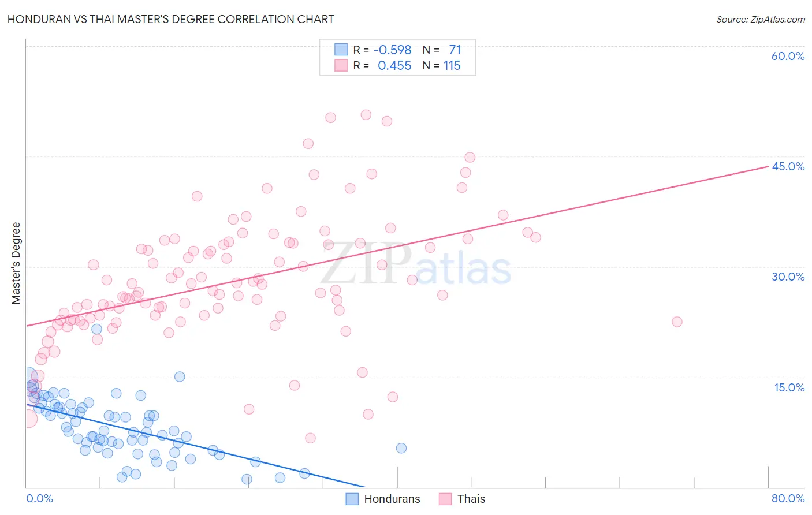
Task: Click the 80.0% x-axis label
Action: tap(788, 498)
